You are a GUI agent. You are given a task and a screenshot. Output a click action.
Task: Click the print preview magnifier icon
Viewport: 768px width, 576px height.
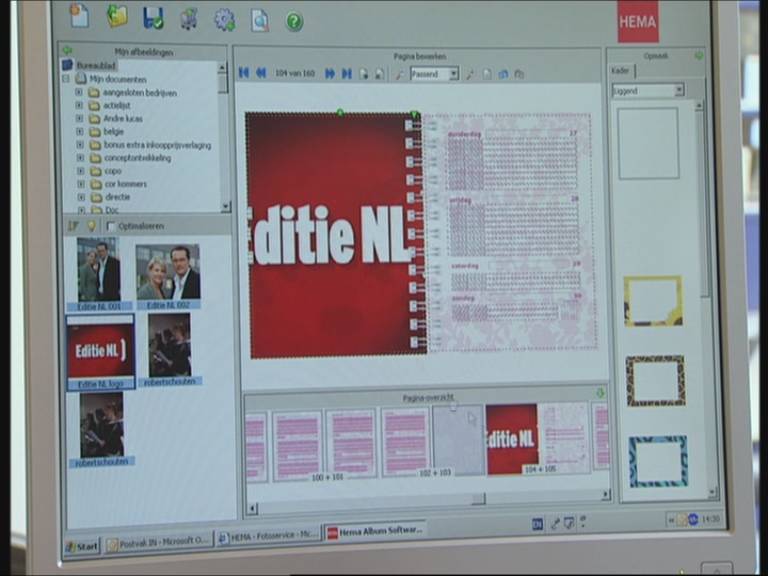(x=259, y=20)
